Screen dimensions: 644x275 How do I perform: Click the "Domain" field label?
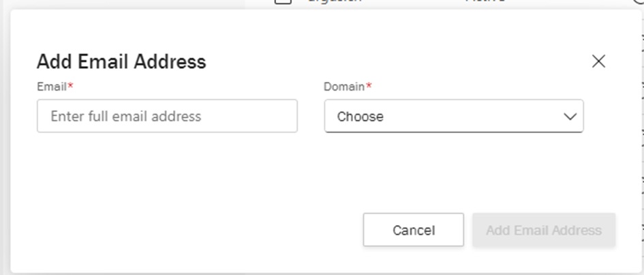(344, 87)
